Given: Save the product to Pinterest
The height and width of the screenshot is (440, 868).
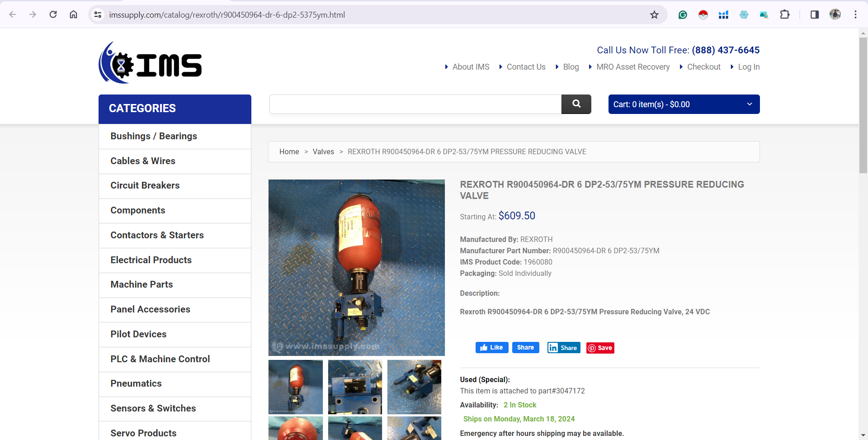Looking at the screenshot, I should click(x=600, y=348).
